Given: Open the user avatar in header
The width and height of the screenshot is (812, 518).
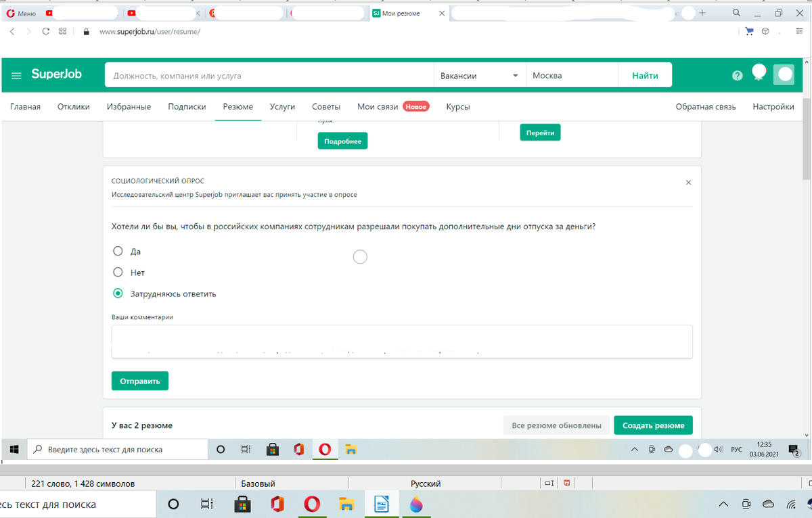Looking at the screenshot, I should (784, 74).
